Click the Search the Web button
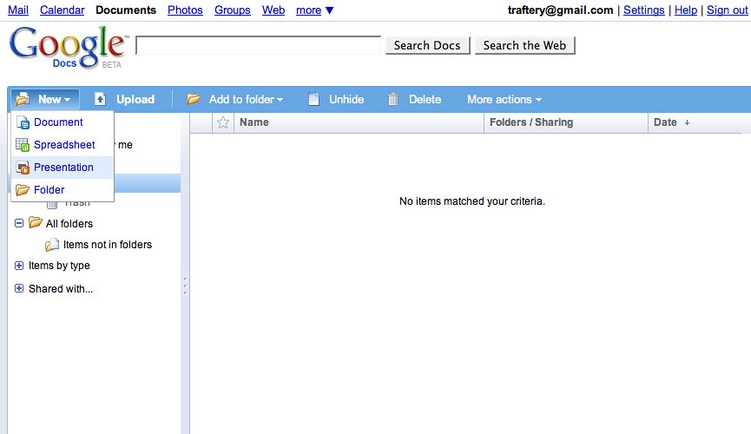This screenshot has width=751, height=434. pos(524,46)
